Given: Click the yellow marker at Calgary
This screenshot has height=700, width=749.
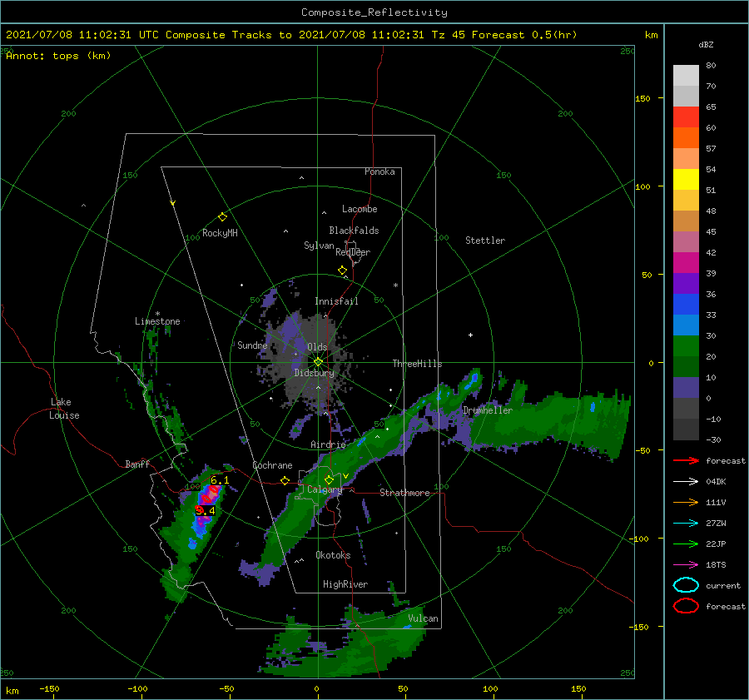Looking at the screenshot, I should coord(329,479).
